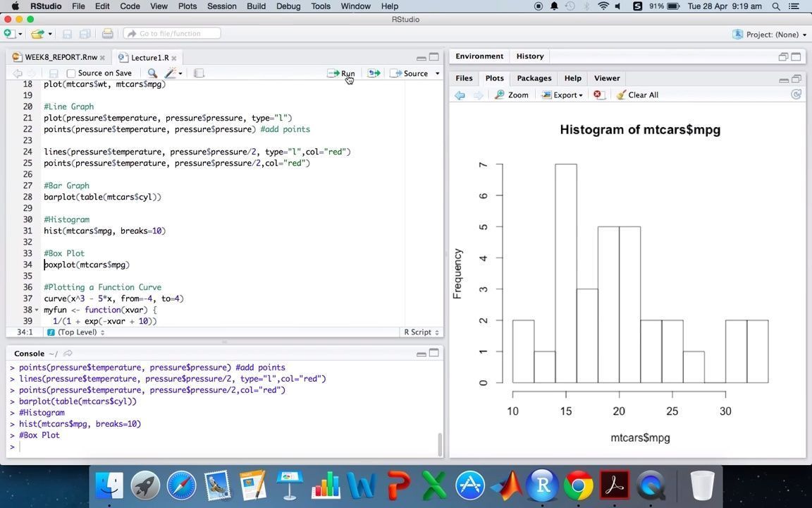
Task: Collapse line 38 myfun function definition
Action: click(x=36, y=310)
